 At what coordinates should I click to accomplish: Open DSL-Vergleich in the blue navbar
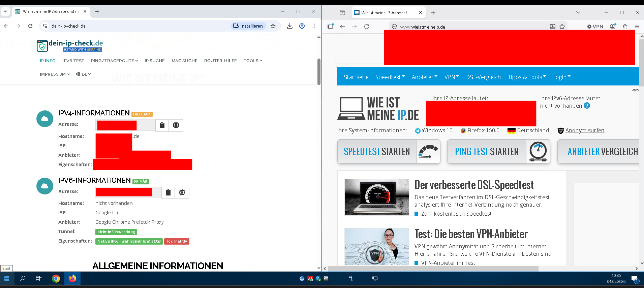point(484,77)
